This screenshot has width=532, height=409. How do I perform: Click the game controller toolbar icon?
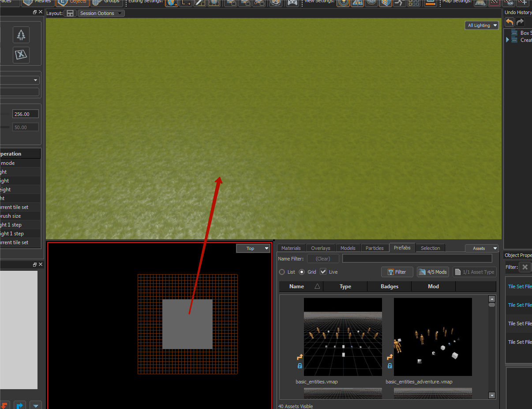(292, 3)
